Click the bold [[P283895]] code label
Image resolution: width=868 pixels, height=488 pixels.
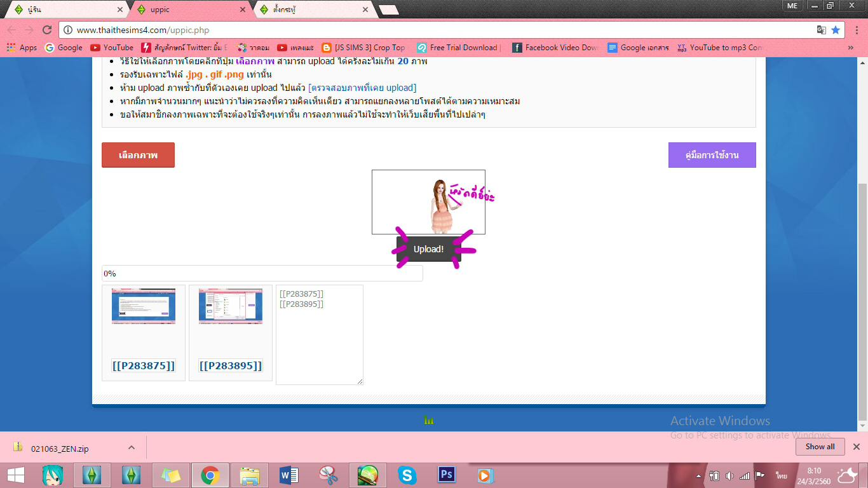coord(231,366)
